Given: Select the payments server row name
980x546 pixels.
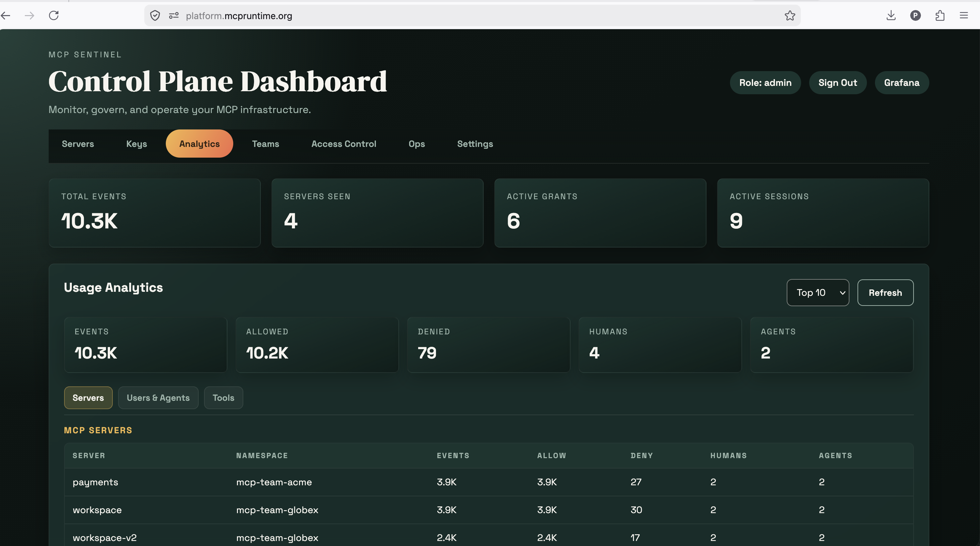Looking at the screenshot, I should 96,482.
